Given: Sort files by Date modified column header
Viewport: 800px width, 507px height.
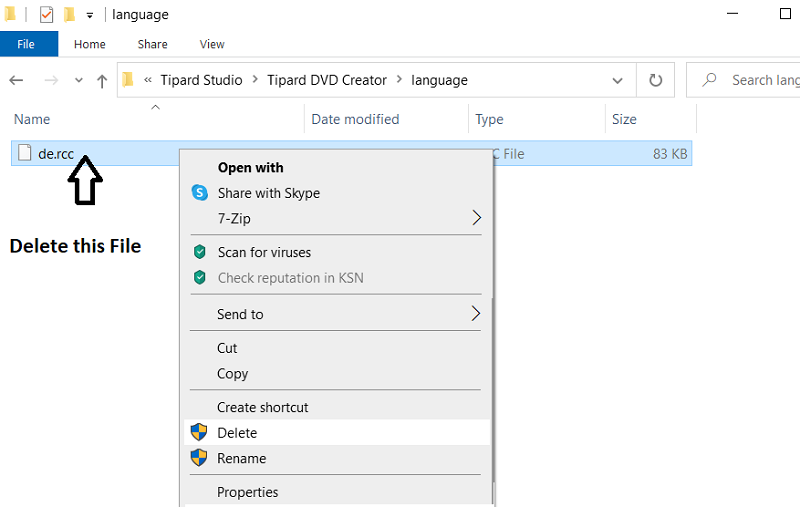Looking at the screenshot, I should [x=355, y=119].
